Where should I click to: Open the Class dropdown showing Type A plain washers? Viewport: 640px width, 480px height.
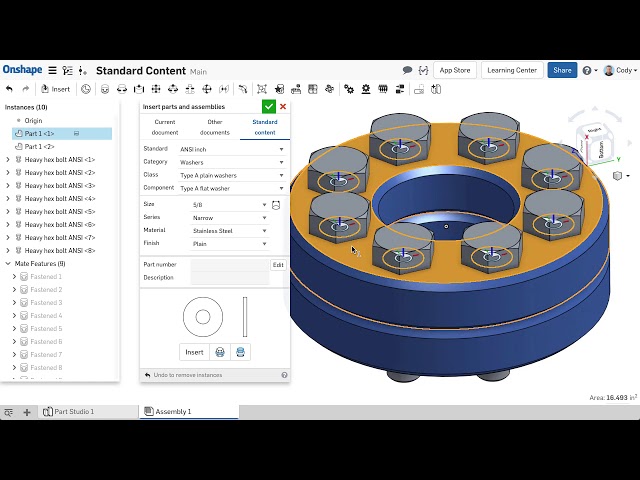click(x=231, y=176)
